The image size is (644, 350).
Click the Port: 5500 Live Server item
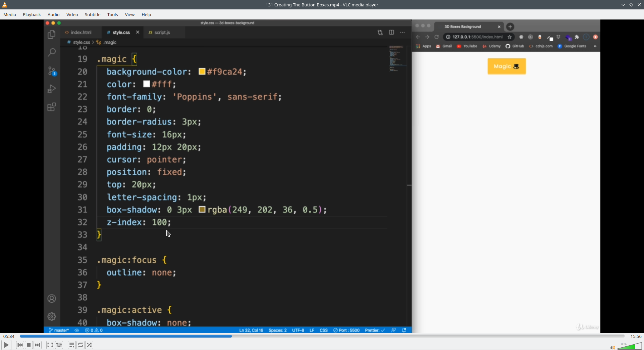(346, 330)
